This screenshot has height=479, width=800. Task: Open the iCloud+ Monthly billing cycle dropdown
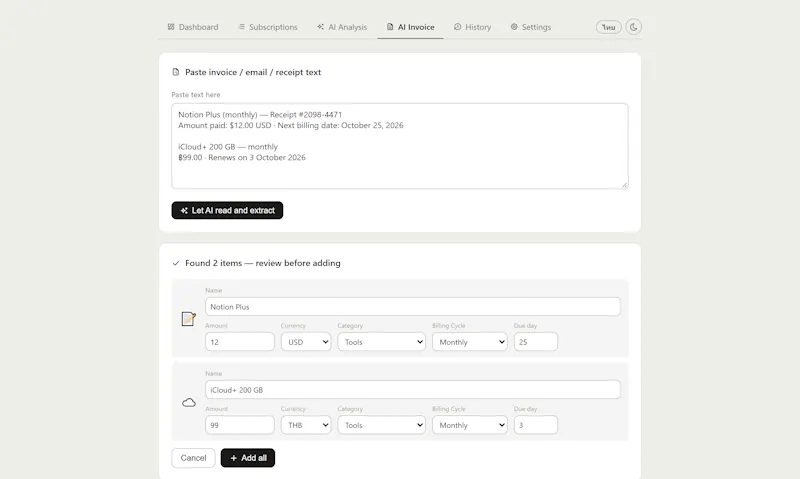point(470,425)
